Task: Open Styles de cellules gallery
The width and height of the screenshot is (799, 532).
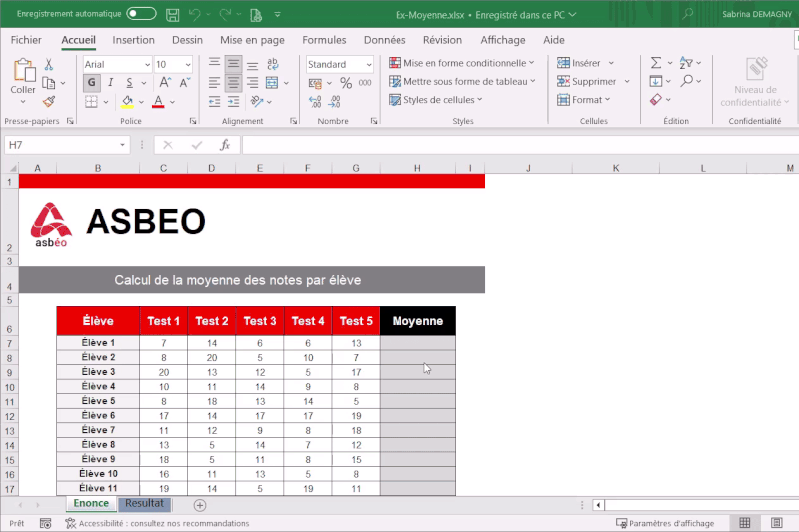Action: click(x=435, y=99)
